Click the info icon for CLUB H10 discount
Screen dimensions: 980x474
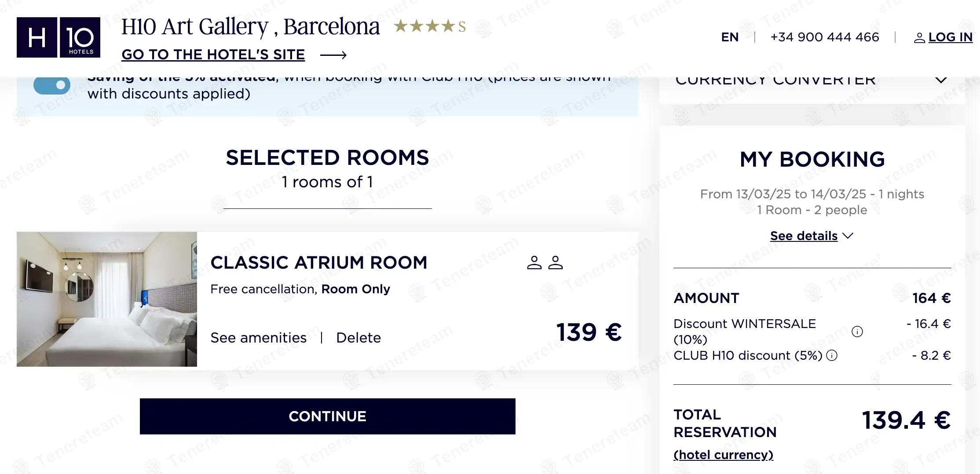[832, 355]
